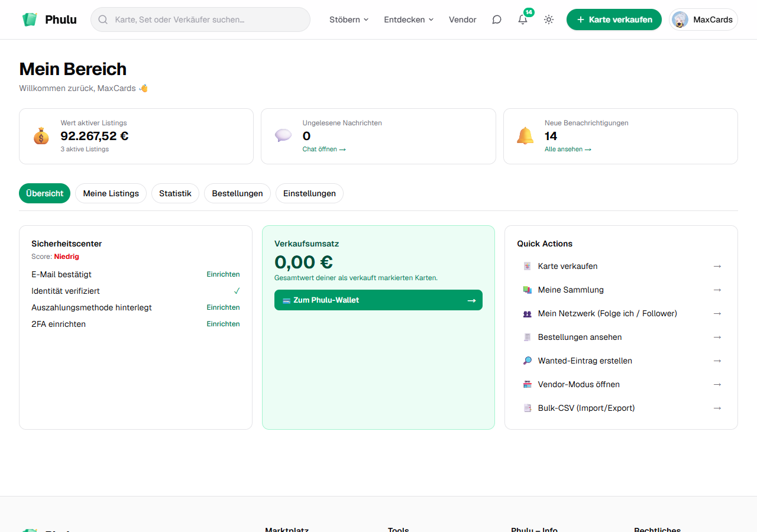
Task: Follow the Chat öffnen link
Action: coord(324,149)
